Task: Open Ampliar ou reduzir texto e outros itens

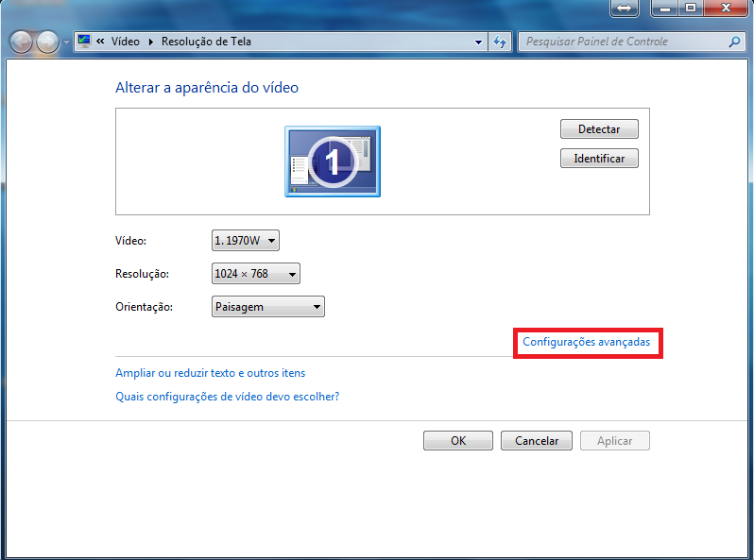Action: coord(210,373)
